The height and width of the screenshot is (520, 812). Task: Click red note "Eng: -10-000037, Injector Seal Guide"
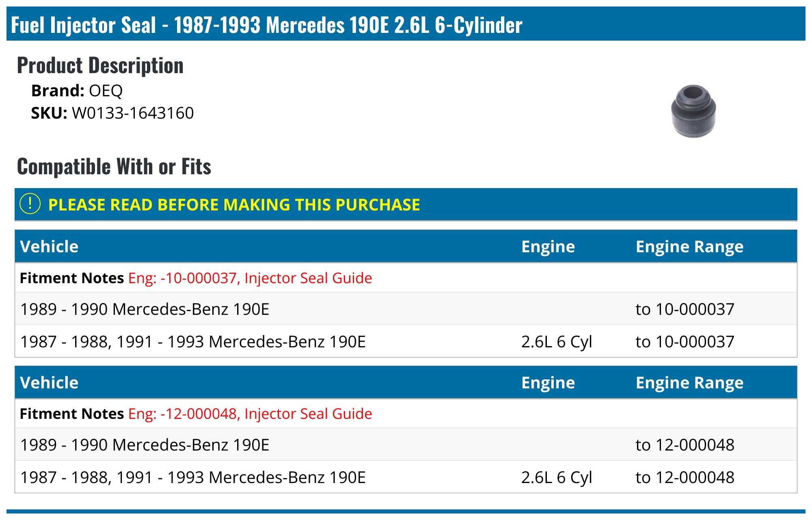coord(250,278)
